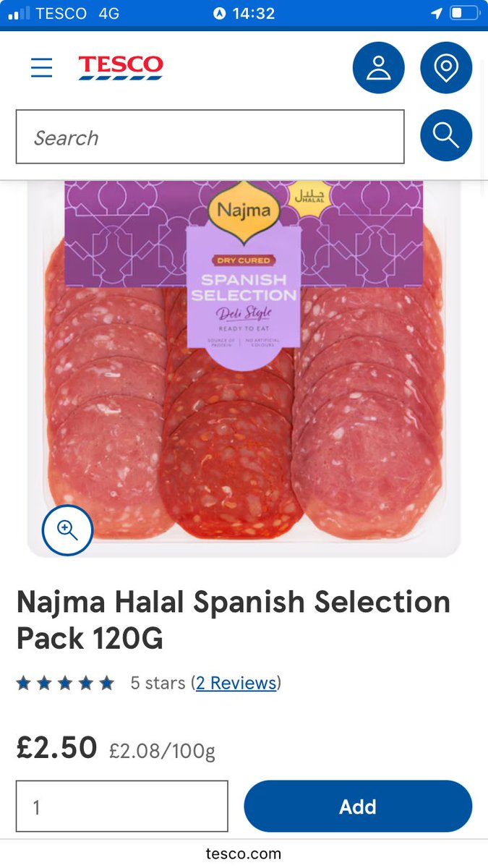Add the Najma pack to basket
488x868 pixels.
click(358, 807)
